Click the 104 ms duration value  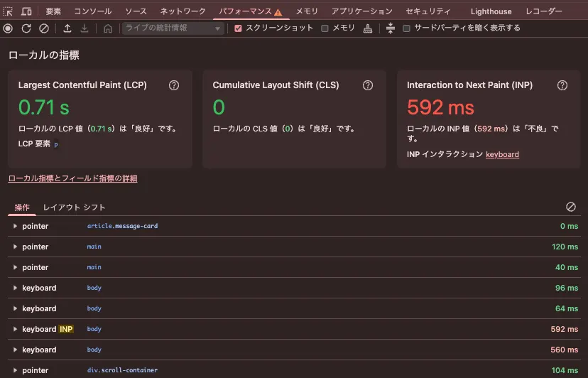pyautogui.click(x=565, y=370)
